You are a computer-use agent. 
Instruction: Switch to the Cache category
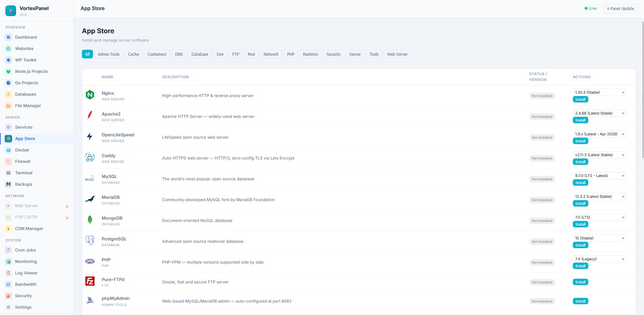click(134, 54)
